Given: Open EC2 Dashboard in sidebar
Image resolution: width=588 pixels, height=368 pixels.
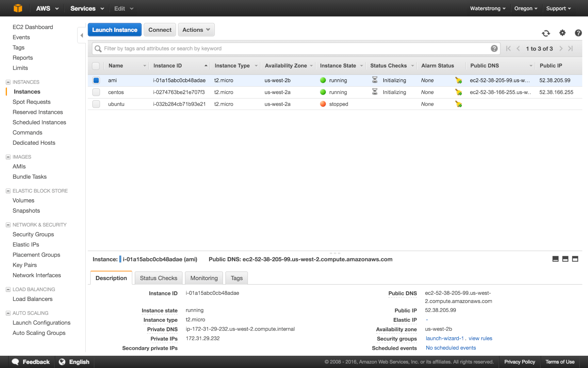Looking at the screenshot, I should (x=33, y=27).
